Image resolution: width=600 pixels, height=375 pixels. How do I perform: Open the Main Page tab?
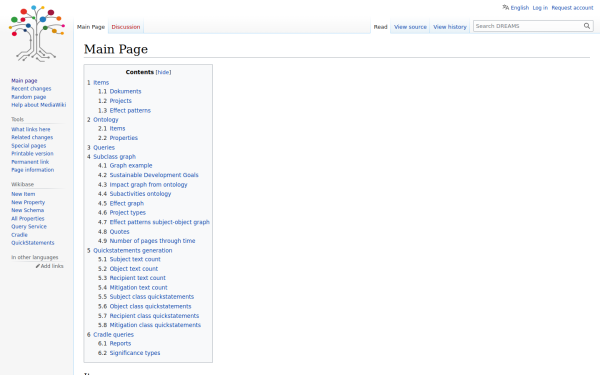click(x=91, y=27)
